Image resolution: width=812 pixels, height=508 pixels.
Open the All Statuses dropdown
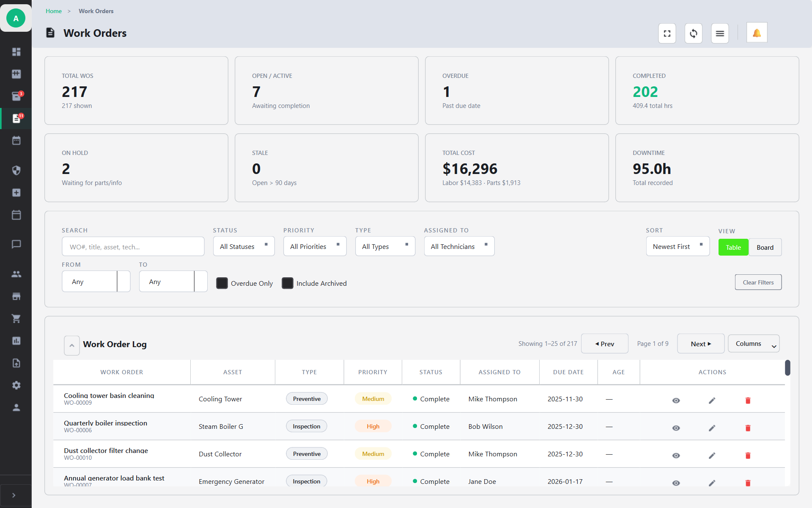pyautogui.click(x=244, y=246)
